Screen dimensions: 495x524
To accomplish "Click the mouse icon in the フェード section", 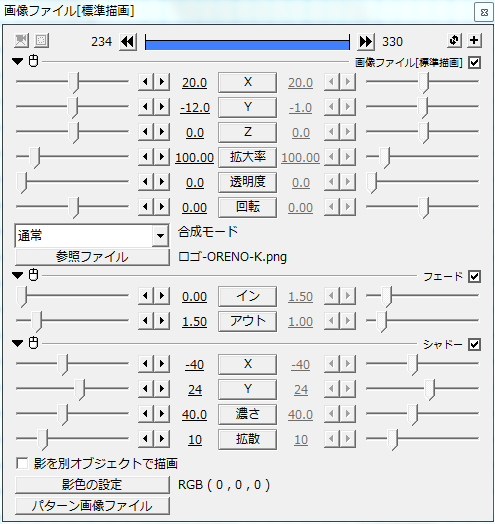I will point(33,275).
